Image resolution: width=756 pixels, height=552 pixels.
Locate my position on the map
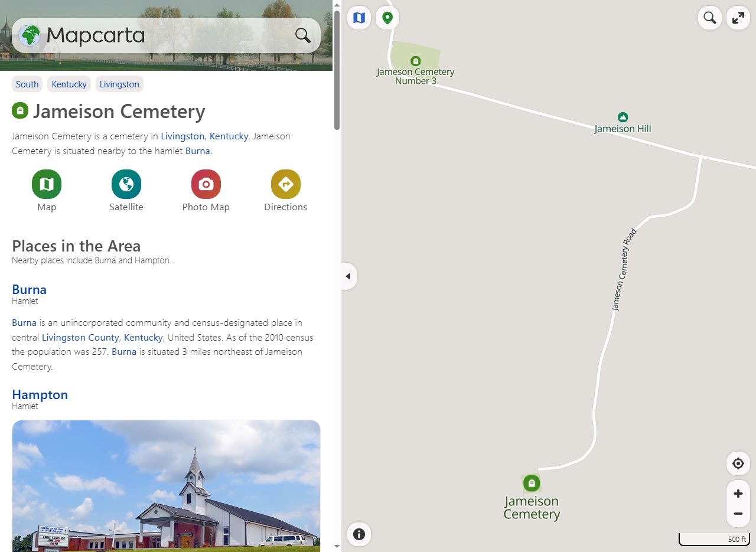[x=738, y=463]
